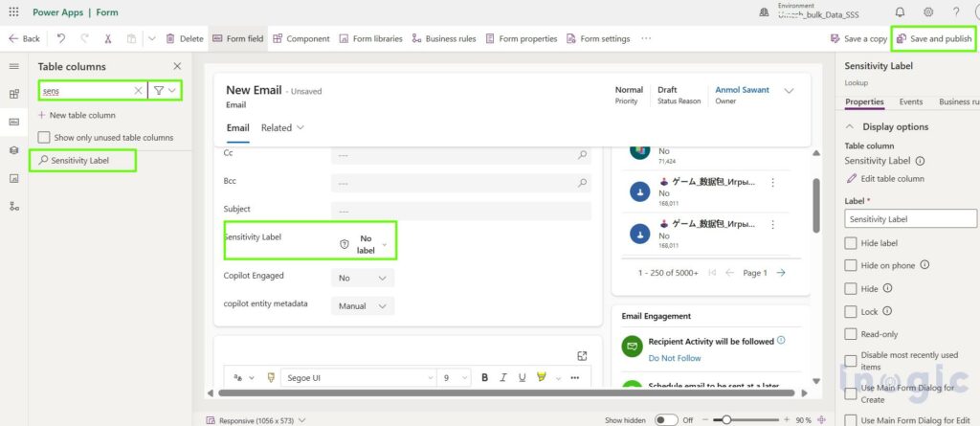Toggle the left hamburger menu
This screenshot has height=426, width=980.
point(13,66)
